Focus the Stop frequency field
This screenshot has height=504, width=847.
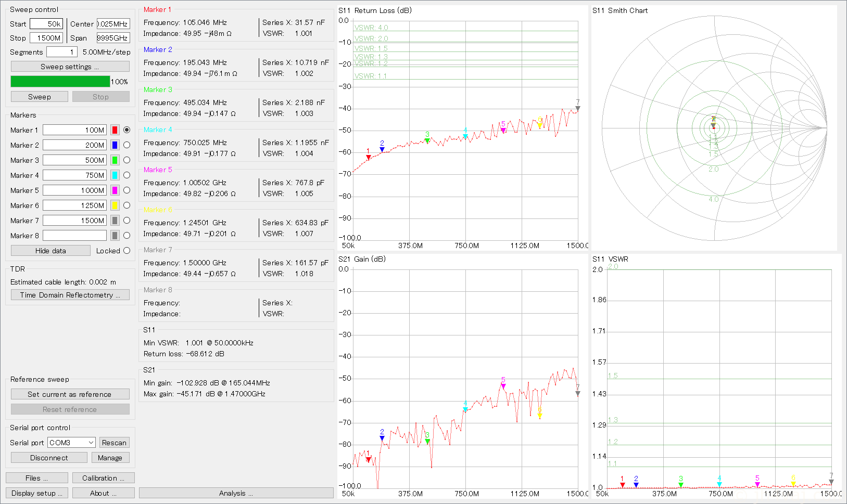[46, 38]
